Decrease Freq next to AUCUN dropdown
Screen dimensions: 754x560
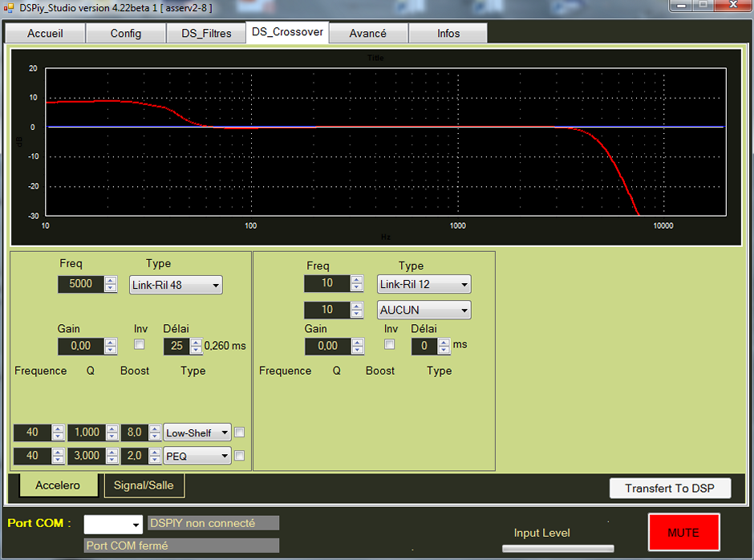357,314
